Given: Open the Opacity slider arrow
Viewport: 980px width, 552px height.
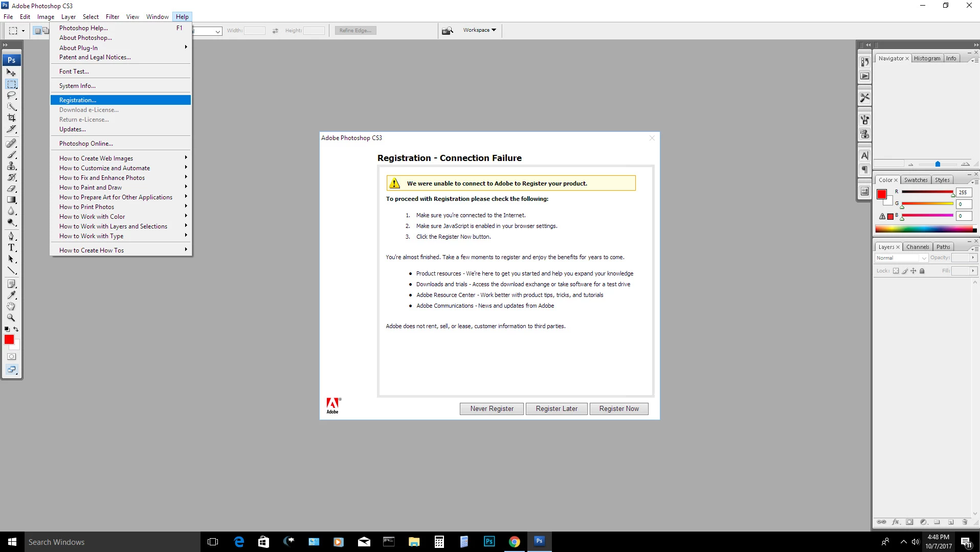Looking at the screenshot, I should pos(973,258).
